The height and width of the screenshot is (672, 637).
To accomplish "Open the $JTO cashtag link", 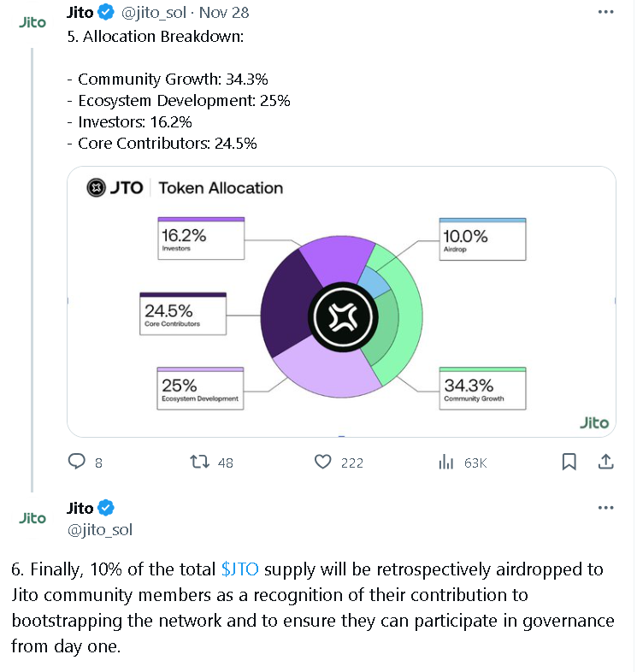I will point(239,570).
